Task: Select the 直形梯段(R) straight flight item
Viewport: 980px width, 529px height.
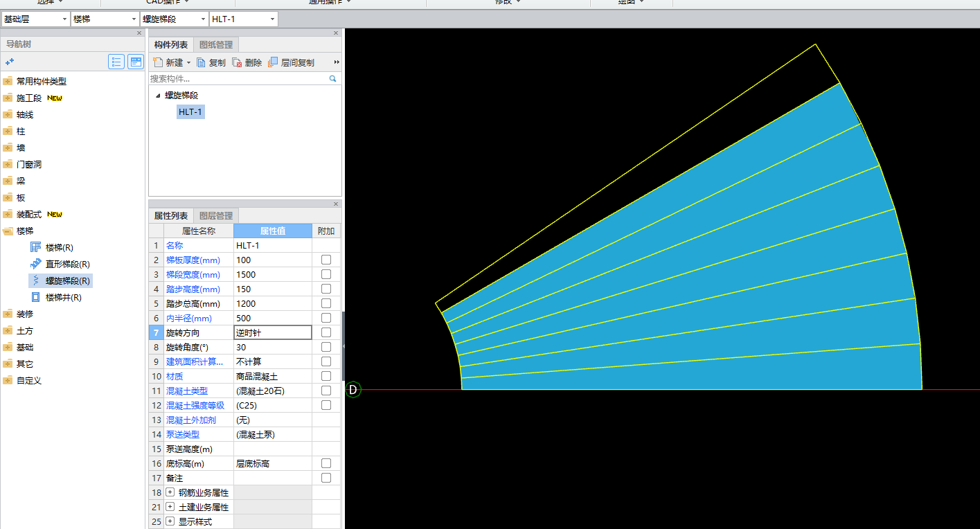Action: click(x=60, y=264)
